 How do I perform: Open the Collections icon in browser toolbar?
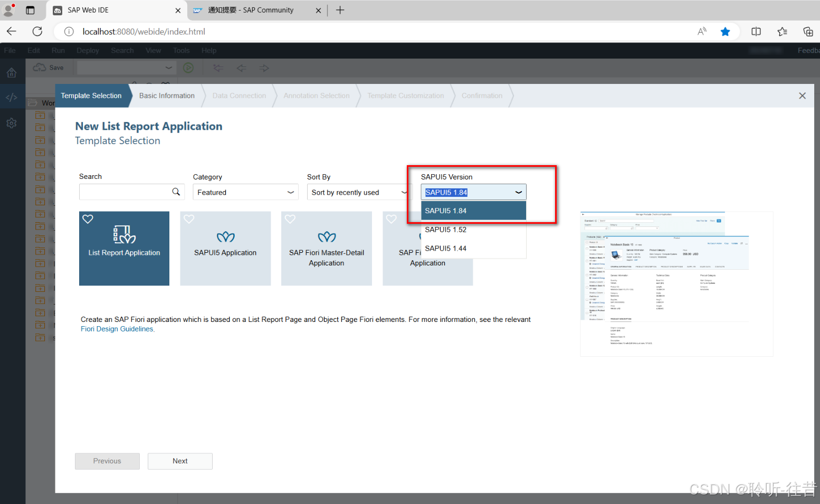pyautogui.click(x=808, y=32)
